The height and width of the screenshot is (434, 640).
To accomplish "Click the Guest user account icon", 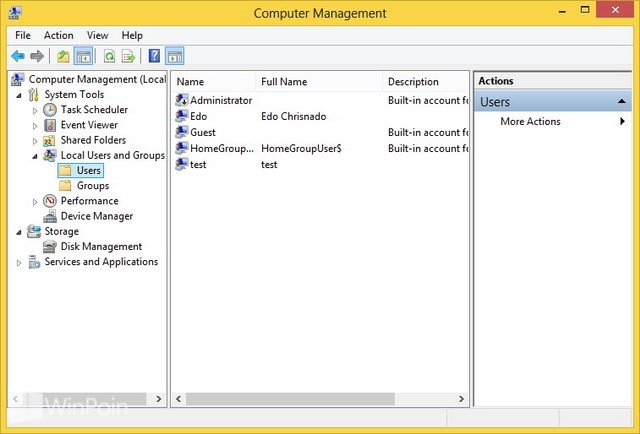I will (x=182, y=132).
